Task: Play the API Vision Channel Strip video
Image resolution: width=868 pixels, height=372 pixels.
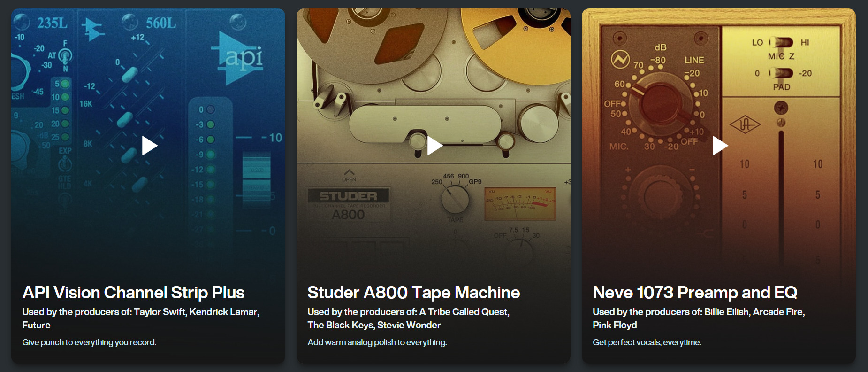Action: (149, 146)
